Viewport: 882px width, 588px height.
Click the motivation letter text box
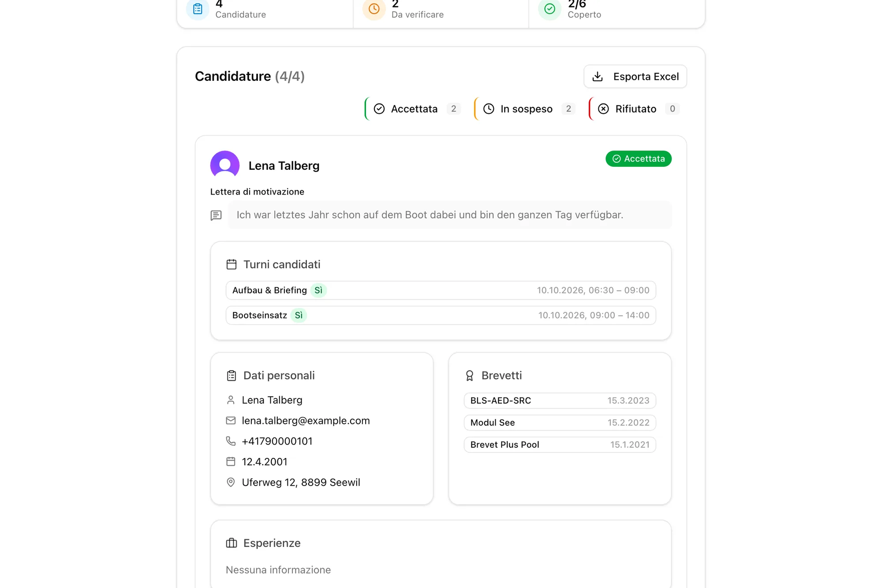pyautogui.click(x=450, y=215)
